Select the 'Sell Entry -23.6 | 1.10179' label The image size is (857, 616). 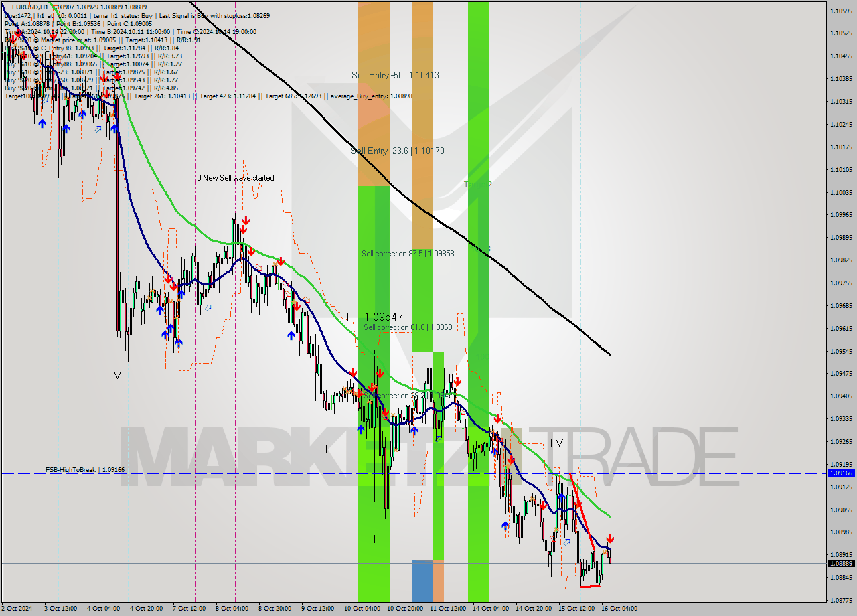(x=398, y=151)
